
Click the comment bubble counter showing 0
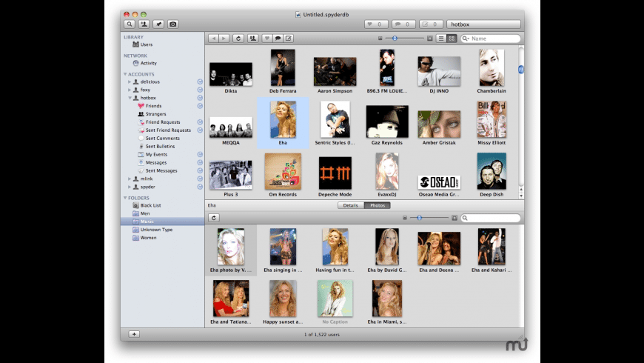point(403,24)
